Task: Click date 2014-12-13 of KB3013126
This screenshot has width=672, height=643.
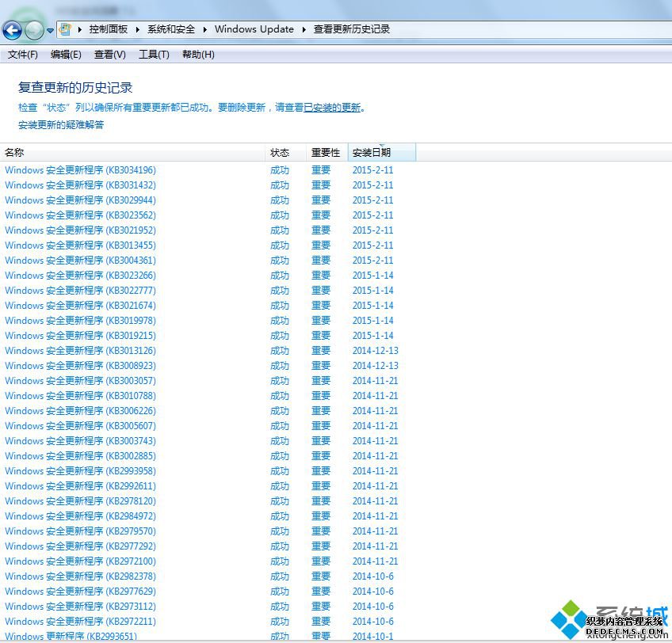Action: tap(375, 351)
